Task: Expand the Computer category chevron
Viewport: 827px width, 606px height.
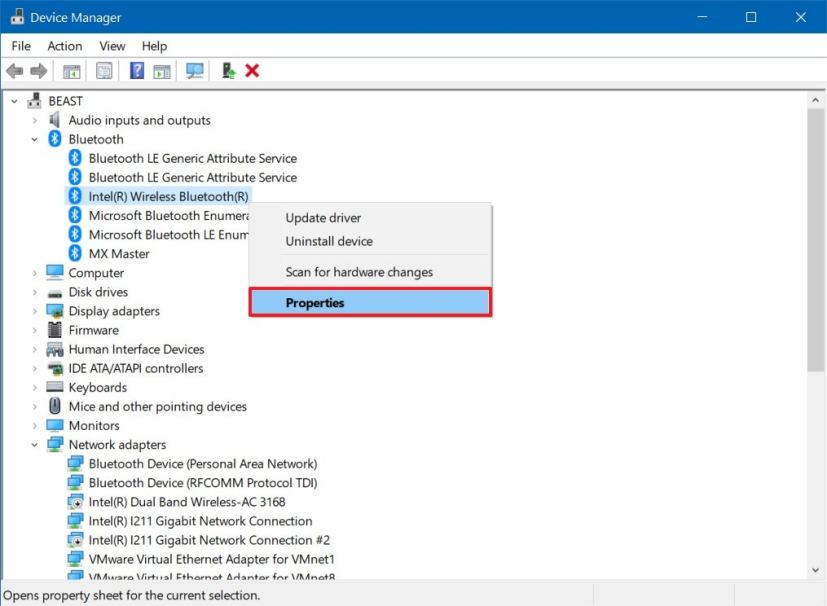Action: (35, 273)
